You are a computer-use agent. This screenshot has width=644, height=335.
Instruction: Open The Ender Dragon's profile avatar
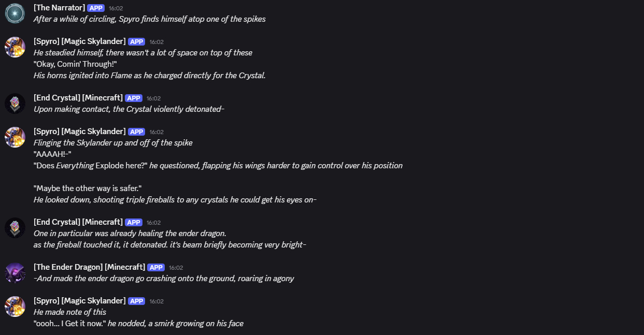[x=15, y=273]
